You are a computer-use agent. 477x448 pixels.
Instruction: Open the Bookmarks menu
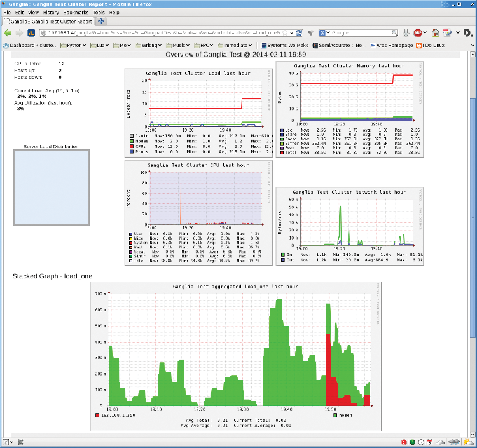point(76,12)
